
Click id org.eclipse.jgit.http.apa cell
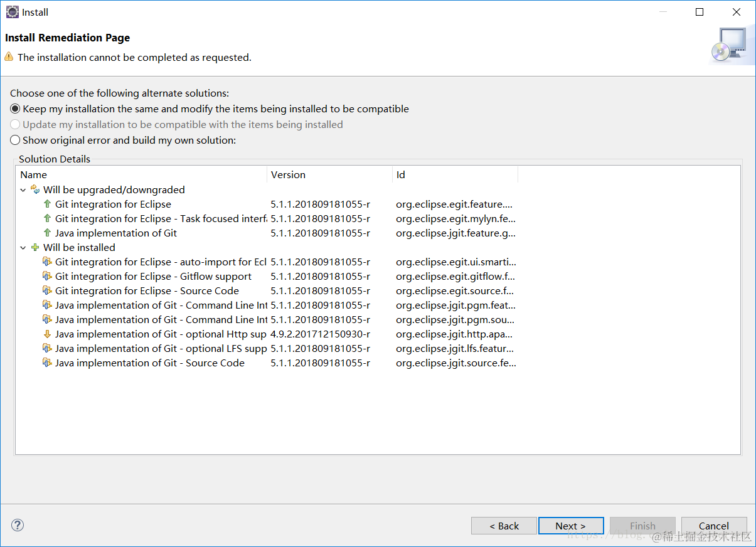point(454,334)
